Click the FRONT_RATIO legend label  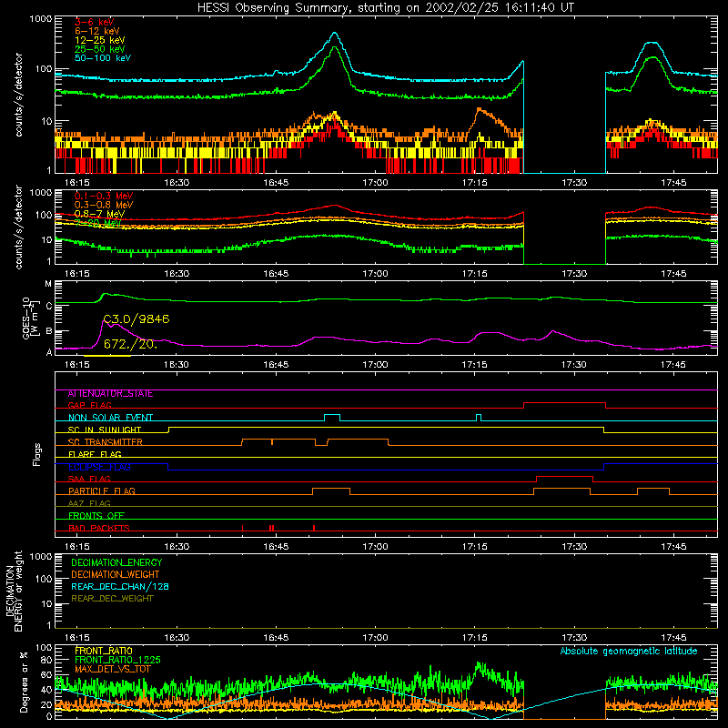(x=104, y=651)
